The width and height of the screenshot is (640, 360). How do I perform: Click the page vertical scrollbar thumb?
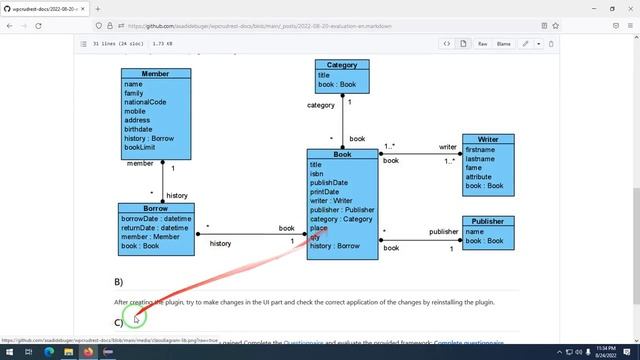pyautogui.click(x=636, y=246)
